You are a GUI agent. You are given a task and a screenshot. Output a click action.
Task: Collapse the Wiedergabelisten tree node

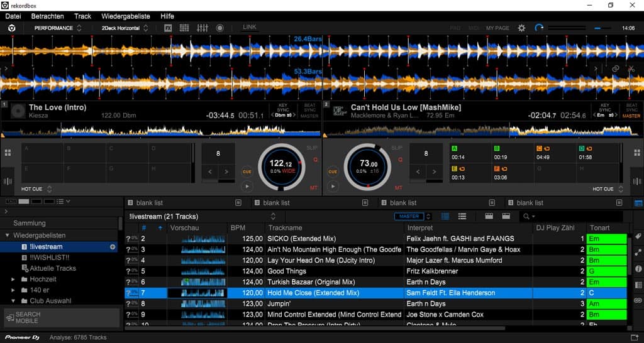7,236
